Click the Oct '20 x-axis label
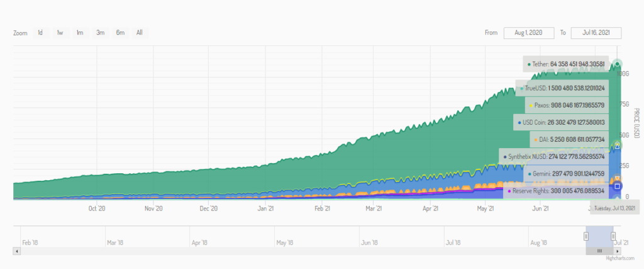Image resolution: width=644 pixels, height=269 pixels. (x=97, y=209)
